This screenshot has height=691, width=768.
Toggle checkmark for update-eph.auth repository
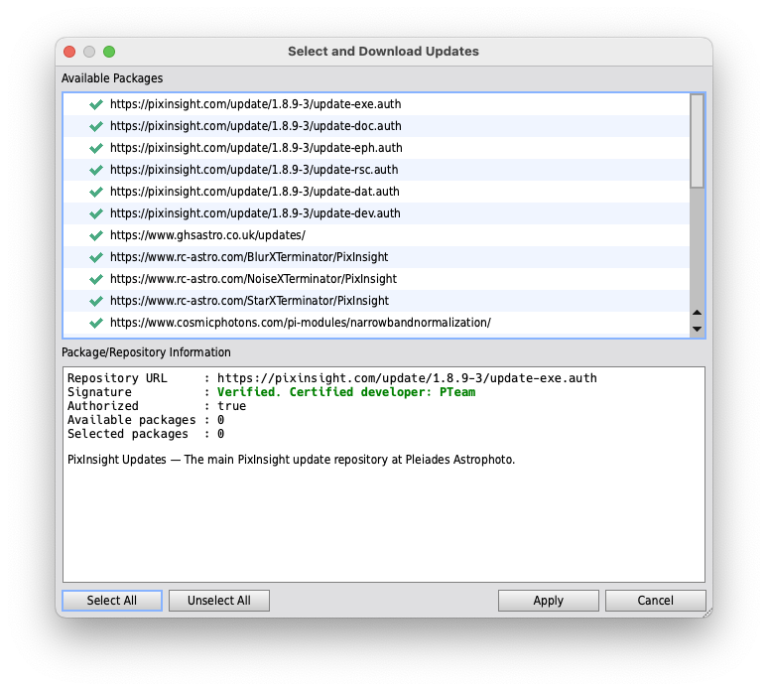tap(96, 148)
